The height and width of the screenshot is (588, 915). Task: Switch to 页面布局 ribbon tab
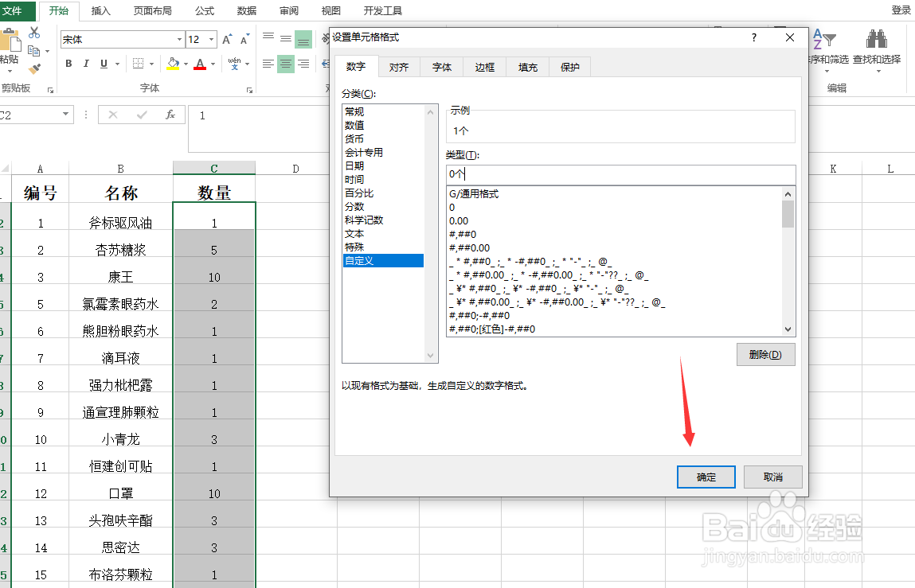(x=152, y=10)
